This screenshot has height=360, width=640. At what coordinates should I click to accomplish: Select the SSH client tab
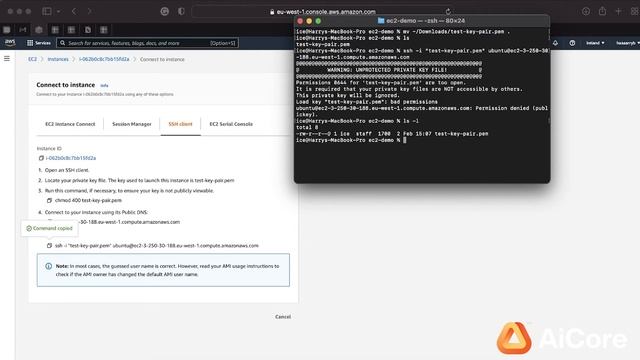[x=180, y=124]
